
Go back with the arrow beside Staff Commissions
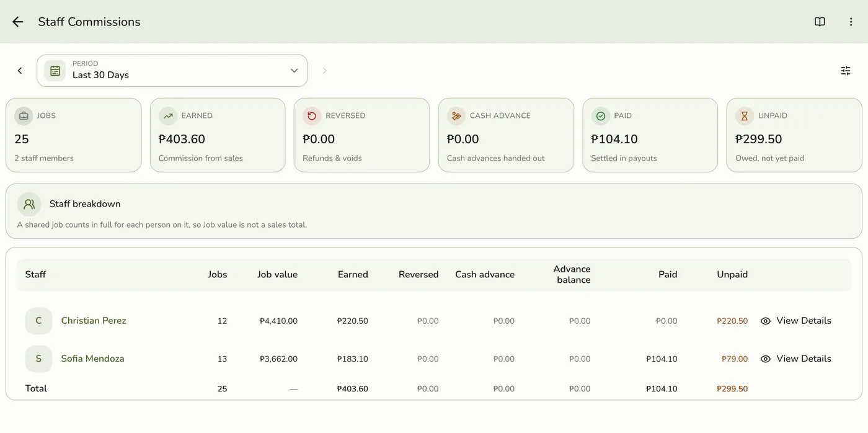pyautogui.click(x=17, y=22)
